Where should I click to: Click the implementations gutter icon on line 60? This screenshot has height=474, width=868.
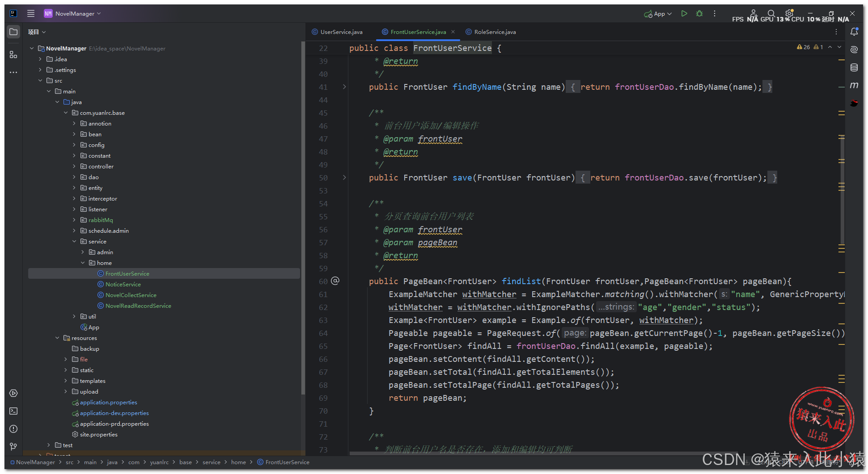[x=335, y=281]
